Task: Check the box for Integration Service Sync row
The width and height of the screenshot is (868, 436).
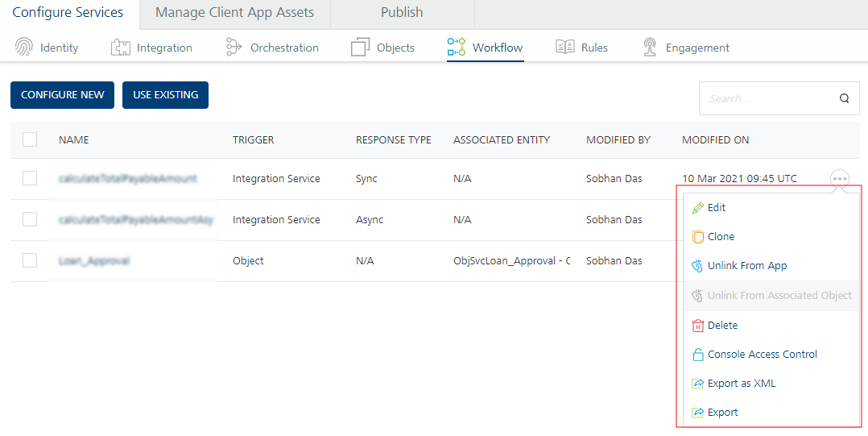Action: [30, 178]
